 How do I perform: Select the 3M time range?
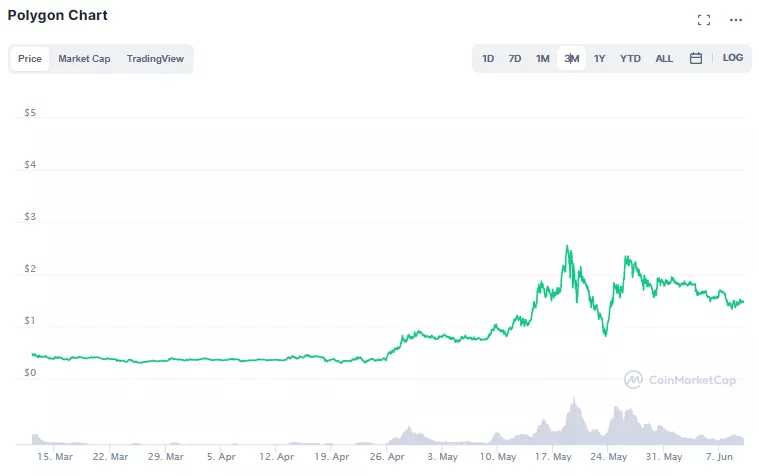(571, 58)
